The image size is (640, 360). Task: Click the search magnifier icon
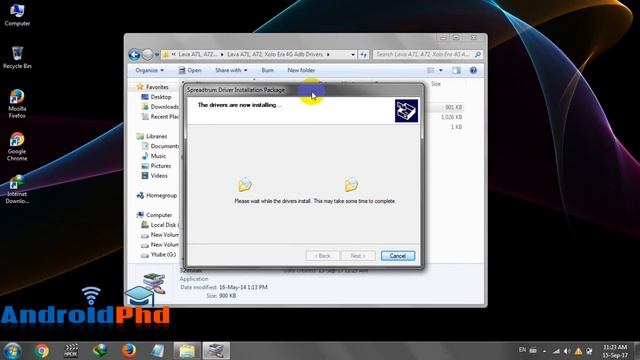coord(478,54)
